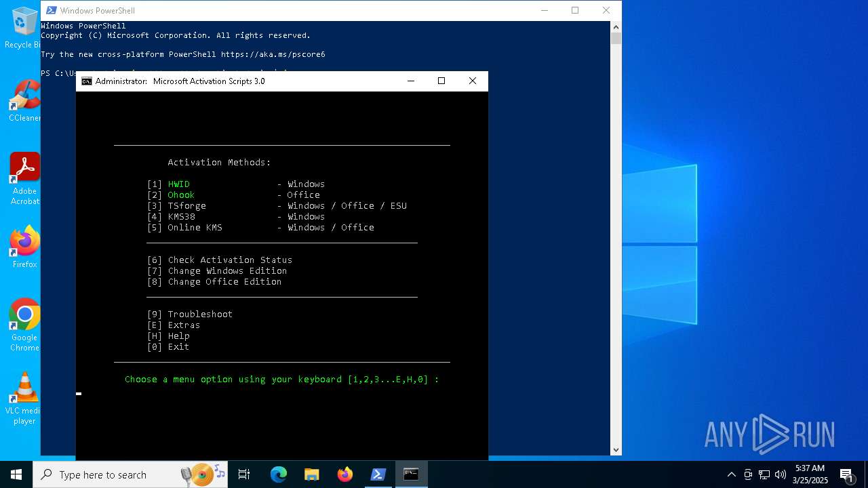
Task: Launch CCleaner from the desktop
Action: point(24,101)
